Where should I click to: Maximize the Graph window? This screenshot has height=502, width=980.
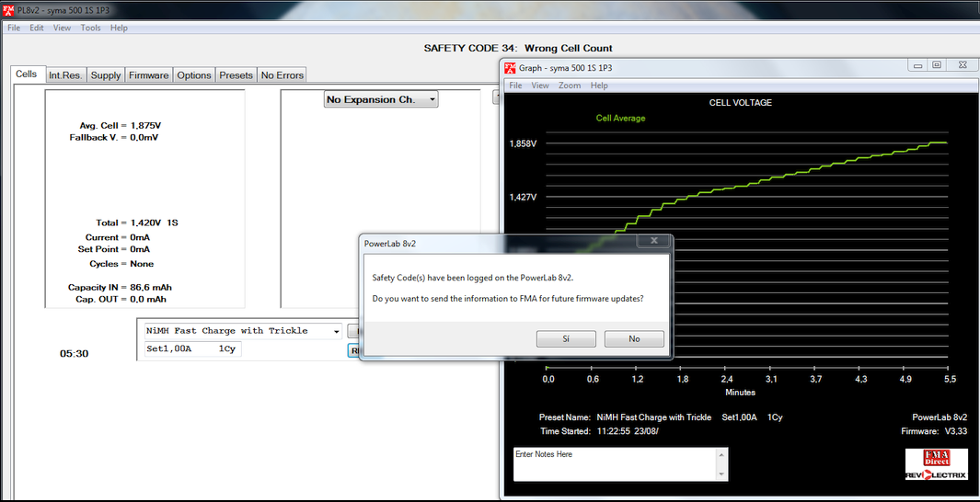pos(936,65)
